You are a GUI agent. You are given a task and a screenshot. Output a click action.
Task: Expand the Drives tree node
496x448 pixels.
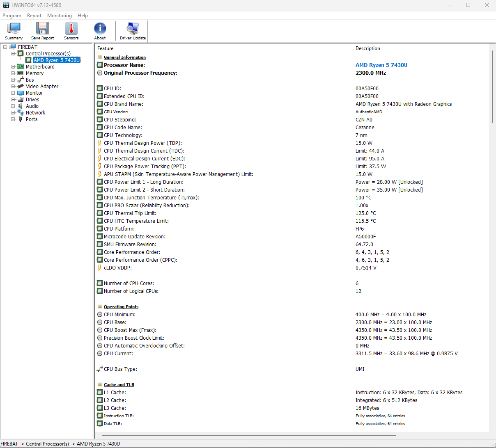(x=13, y=100)
